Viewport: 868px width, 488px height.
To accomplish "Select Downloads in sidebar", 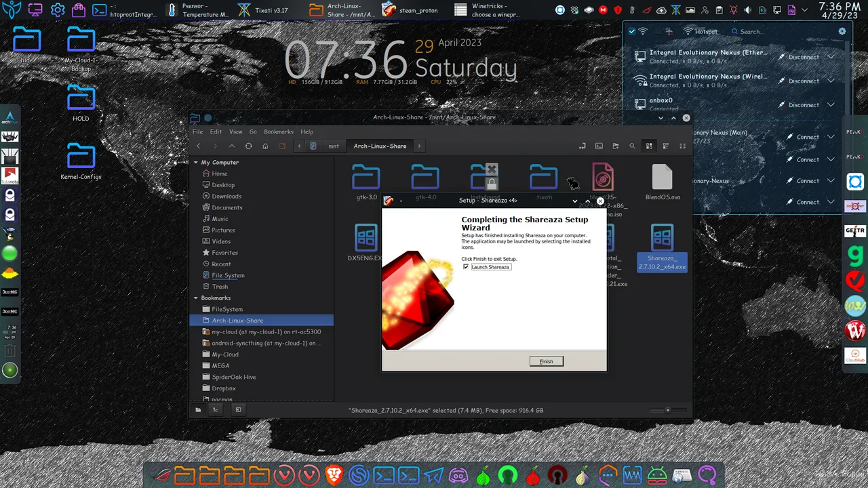I will pos(226,197).
